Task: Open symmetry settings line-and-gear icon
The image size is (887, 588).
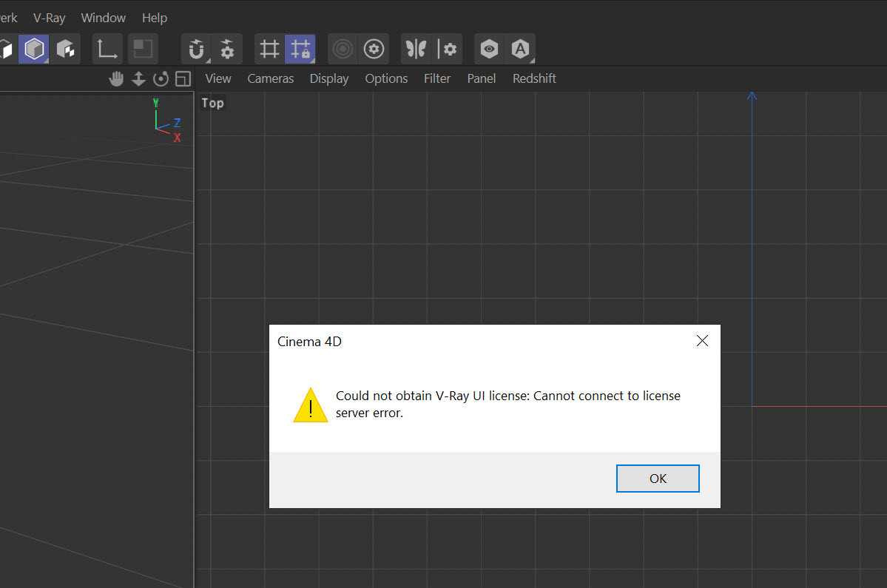Action: 448,50
